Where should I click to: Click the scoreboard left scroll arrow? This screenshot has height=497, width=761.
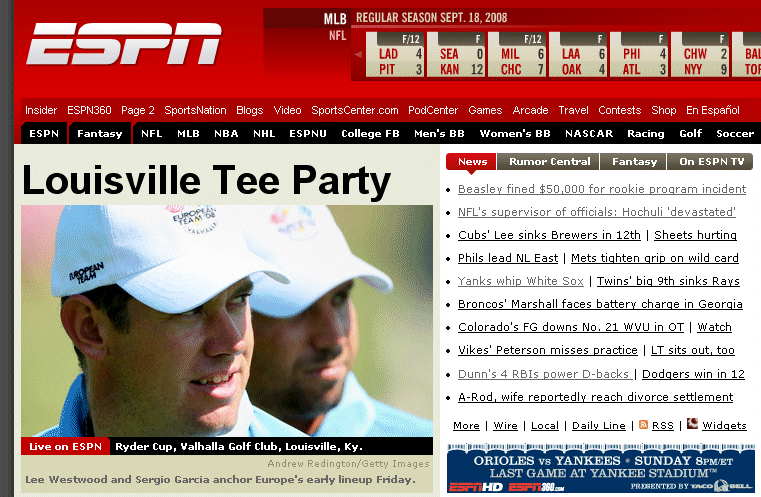click(358, 54)
